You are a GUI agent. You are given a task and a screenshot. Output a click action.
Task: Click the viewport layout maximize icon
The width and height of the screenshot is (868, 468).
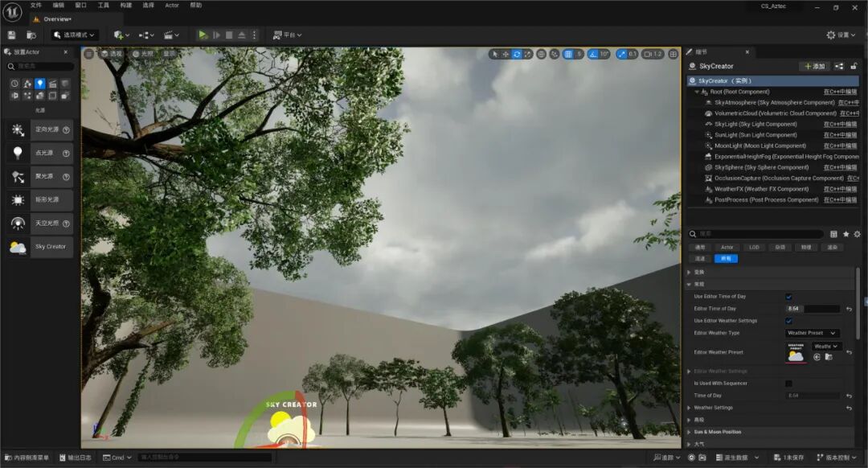674,54
